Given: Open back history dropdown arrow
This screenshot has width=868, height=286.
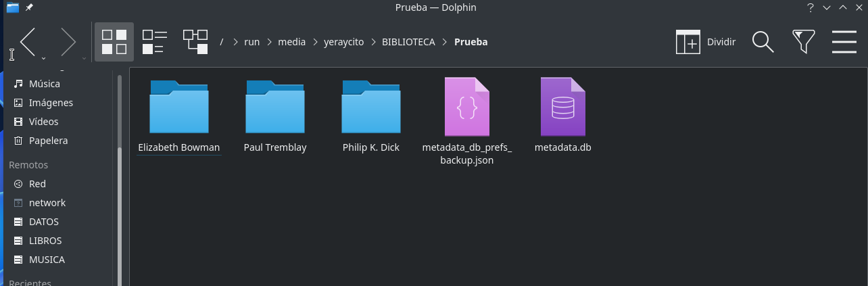Looking at the screenshot, I should tap(44, 58).
